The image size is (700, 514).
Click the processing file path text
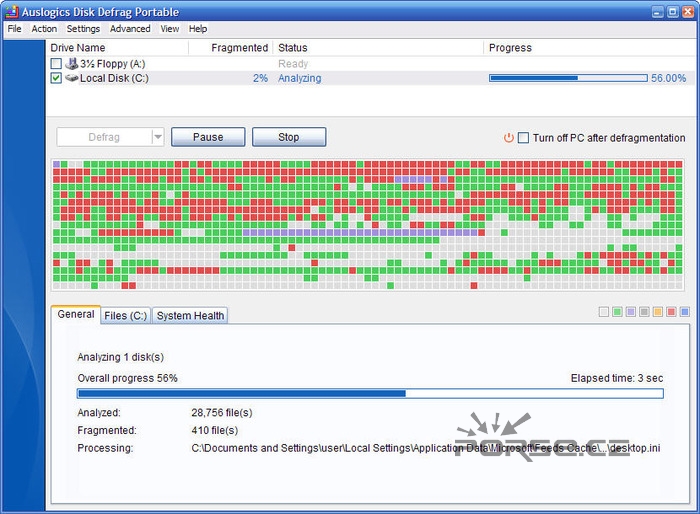425,448
